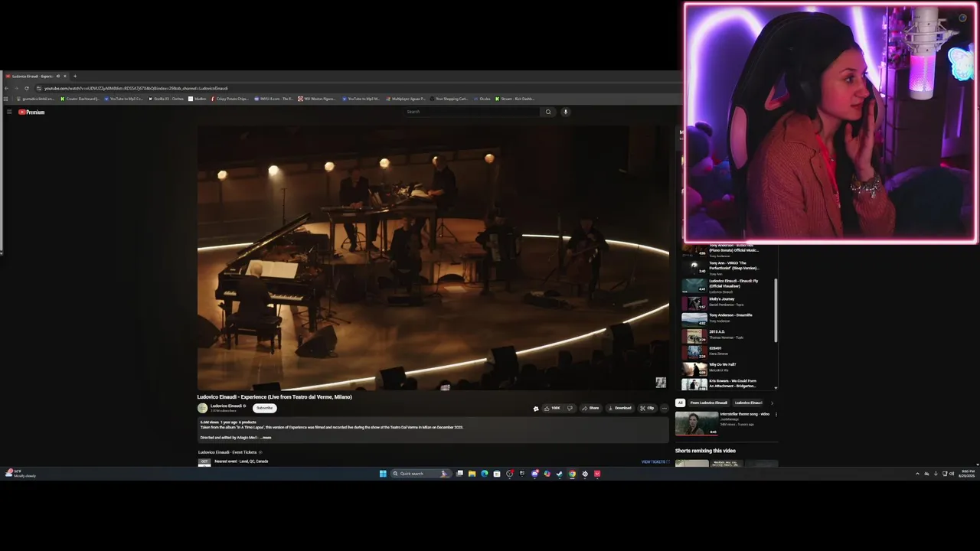Open more actions three-dot menu

click(x=664, y=408)
